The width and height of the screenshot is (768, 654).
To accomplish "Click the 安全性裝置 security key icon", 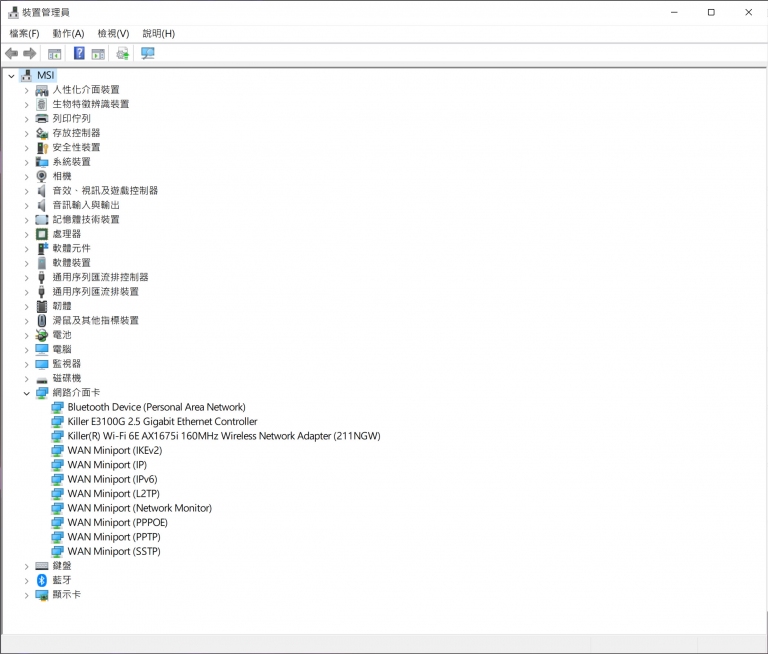I will click(42, 147).
